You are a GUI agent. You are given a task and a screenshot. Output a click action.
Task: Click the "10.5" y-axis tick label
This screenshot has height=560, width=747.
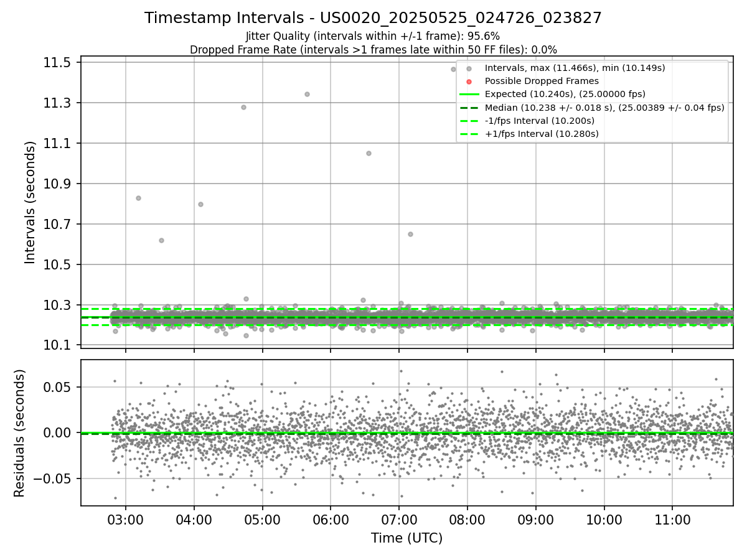click(x=59, y=265)
